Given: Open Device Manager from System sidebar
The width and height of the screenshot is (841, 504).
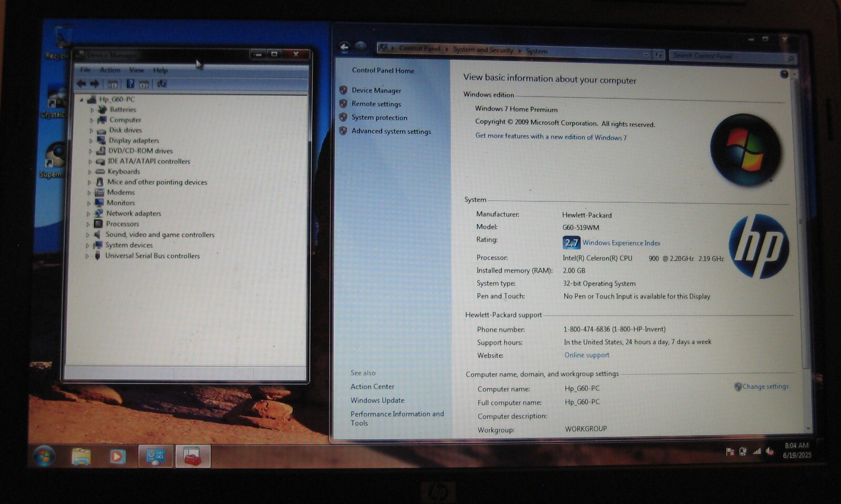Looking at the screenshot, I should click(376, 90).
